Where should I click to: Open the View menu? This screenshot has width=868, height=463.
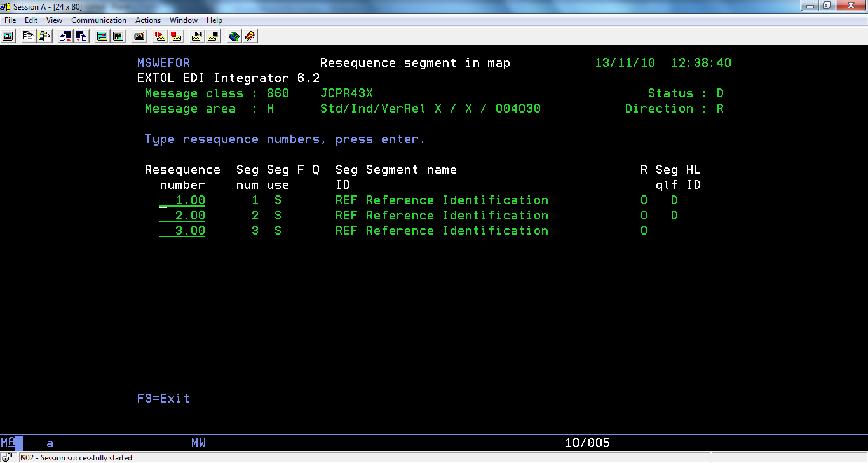[x=54, y=20]
